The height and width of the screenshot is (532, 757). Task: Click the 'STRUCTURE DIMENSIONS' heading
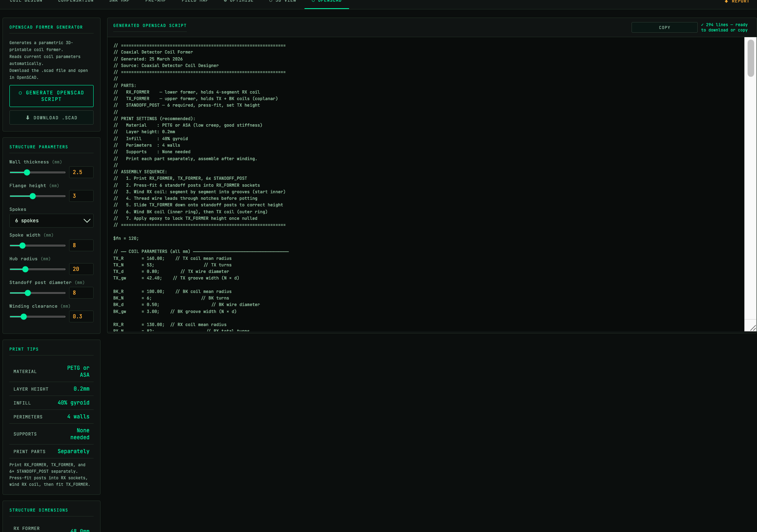[39, 510]
